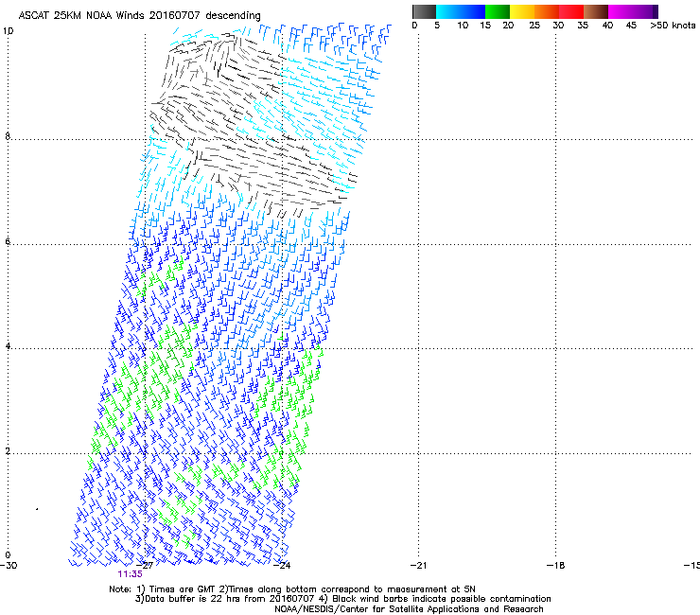Click the latitude label 4
700x615 pixels.
pyautogui.click(x=8, y=346)
